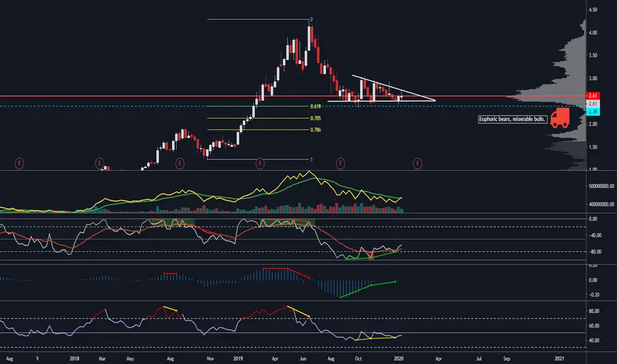Select the "Euphoric bears, miserable bulls." text annotation
The image size is (617, 364).
(x=512, y=119)
